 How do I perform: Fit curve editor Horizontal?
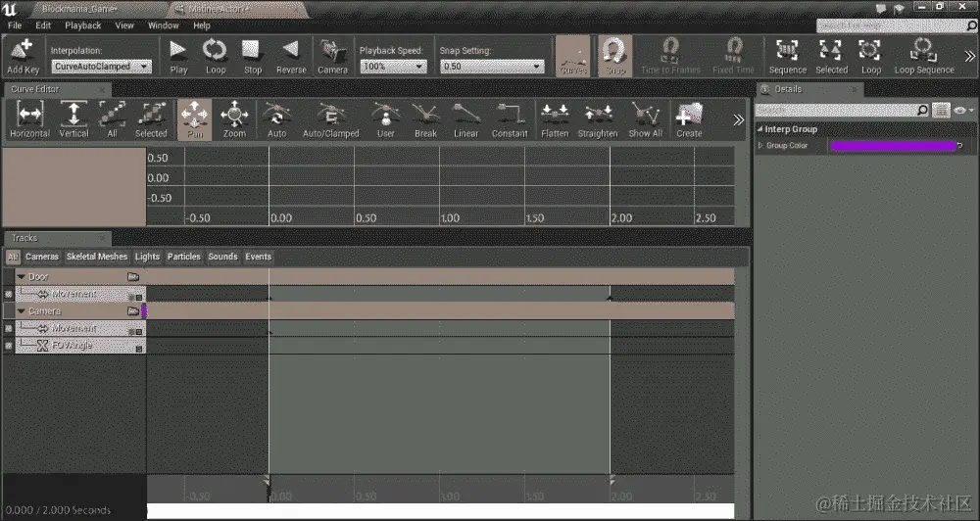[29, 119]
